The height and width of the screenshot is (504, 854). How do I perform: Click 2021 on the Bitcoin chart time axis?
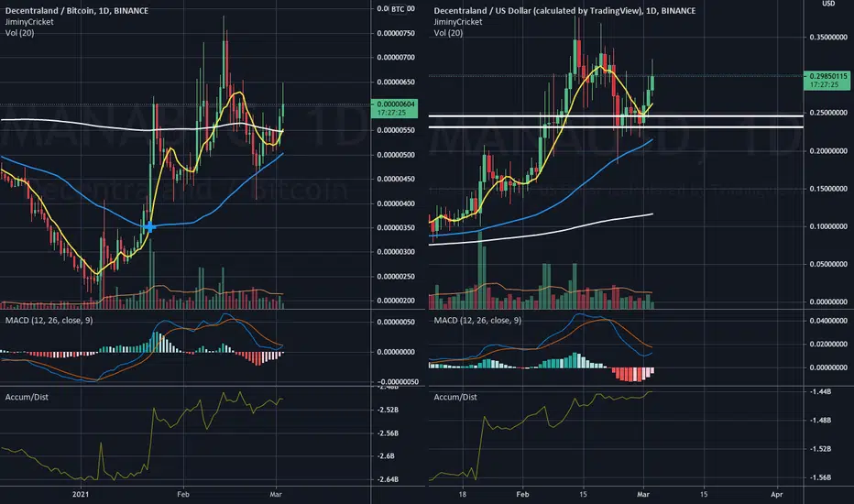(81, 494)
